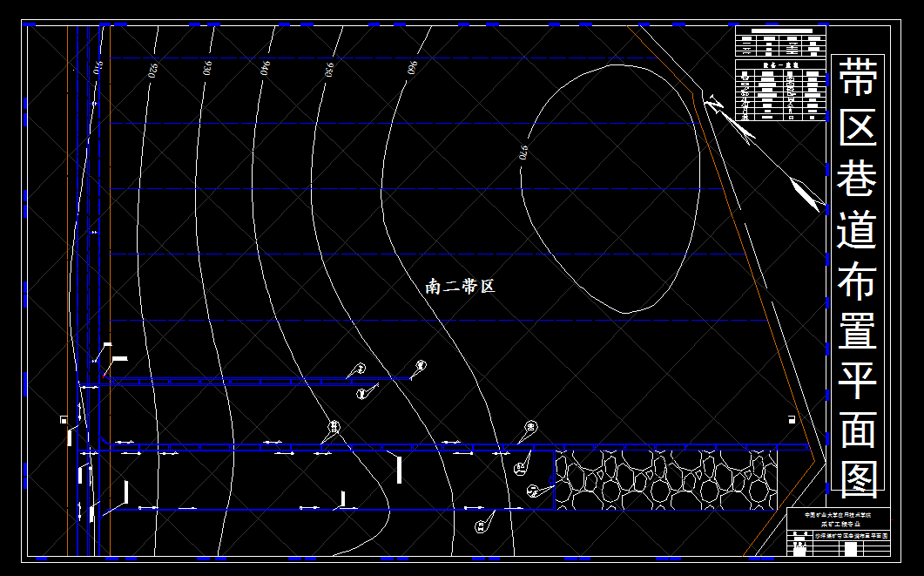The height and width of the screenshot is (576, 924).
Task: Click the 图 character in the vertical title
Action: [x=858, y=480]
